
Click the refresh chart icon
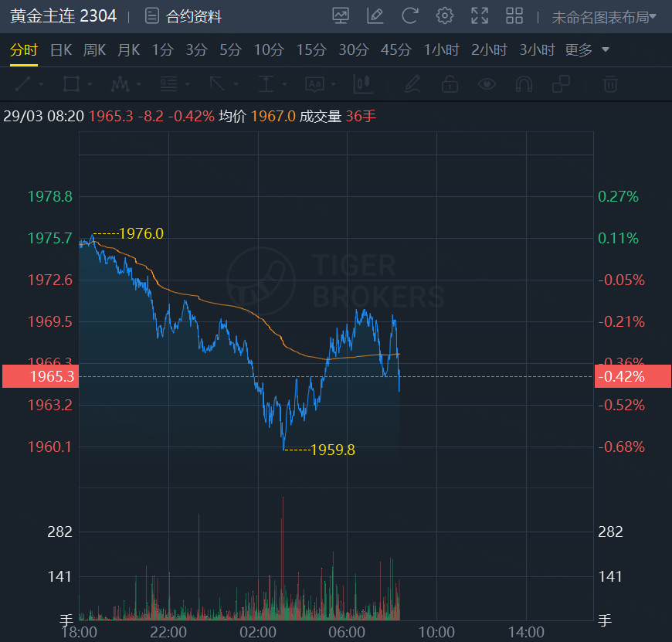(x=409, y=15)
